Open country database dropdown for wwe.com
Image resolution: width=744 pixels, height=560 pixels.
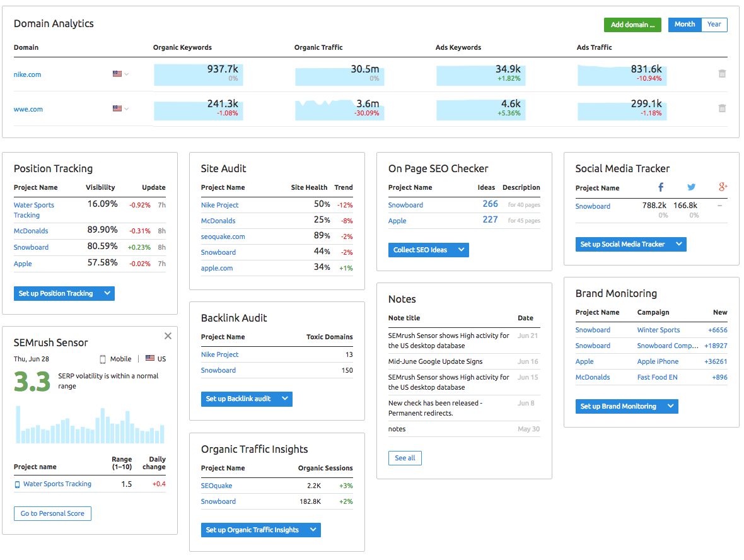tap(120, 108)
